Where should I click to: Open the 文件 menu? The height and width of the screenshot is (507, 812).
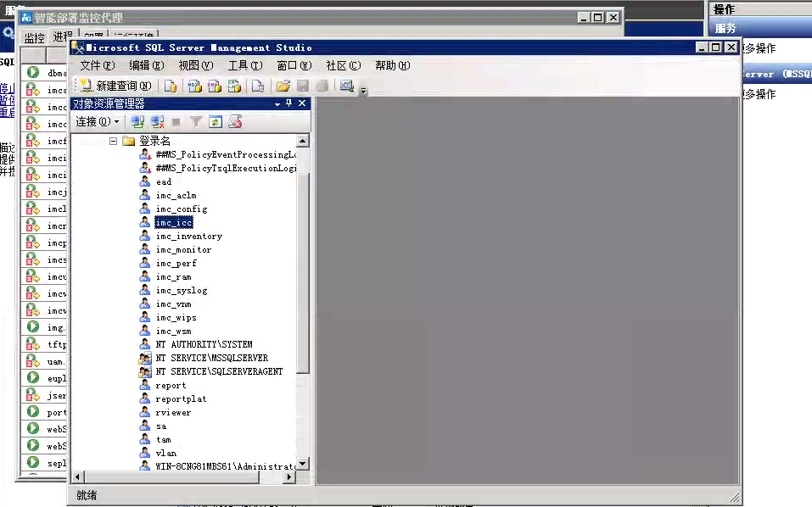(98, 65)
